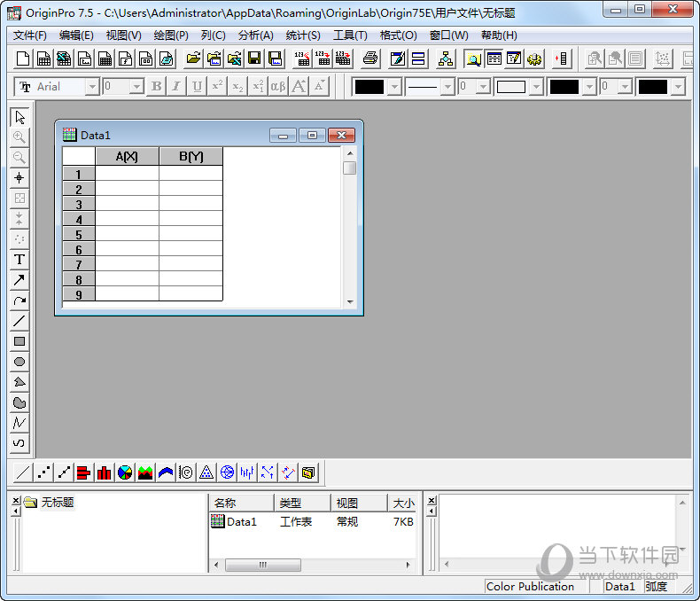Image resolution: width=700 pixels, height=601 pixels.
Task: Select the Screen Reader crosshair tool
Action: click(19, 177)
